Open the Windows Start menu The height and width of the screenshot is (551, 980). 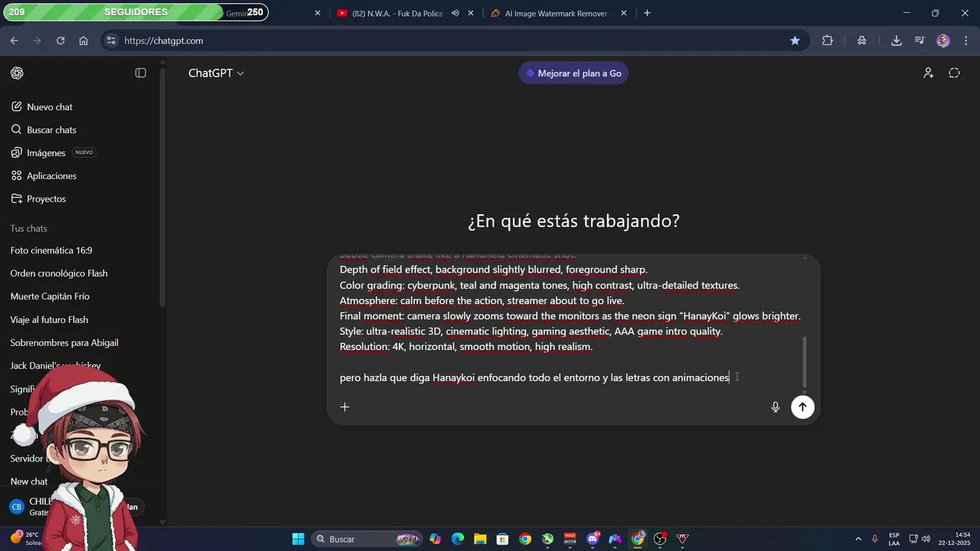pos(298,539)
